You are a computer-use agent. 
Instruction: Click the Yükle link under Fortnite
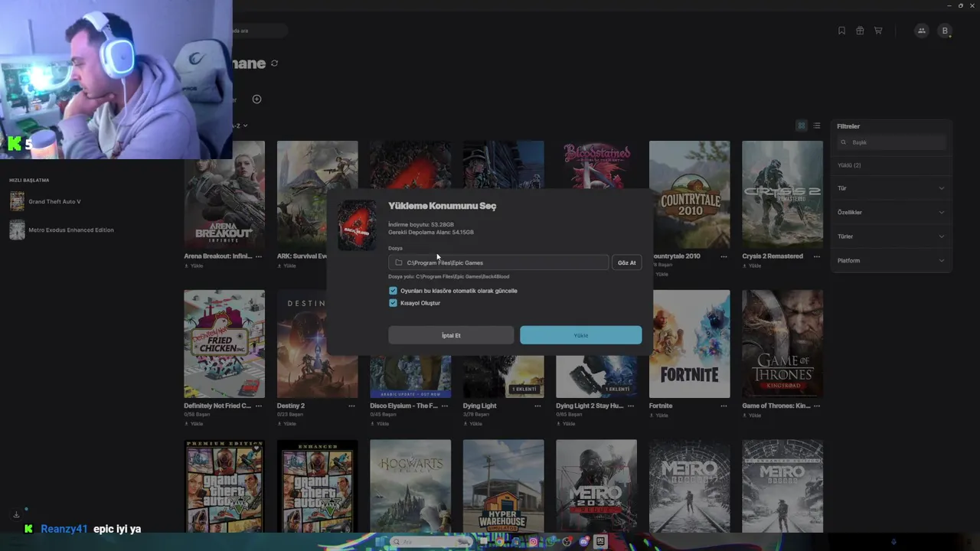(660, 416)
